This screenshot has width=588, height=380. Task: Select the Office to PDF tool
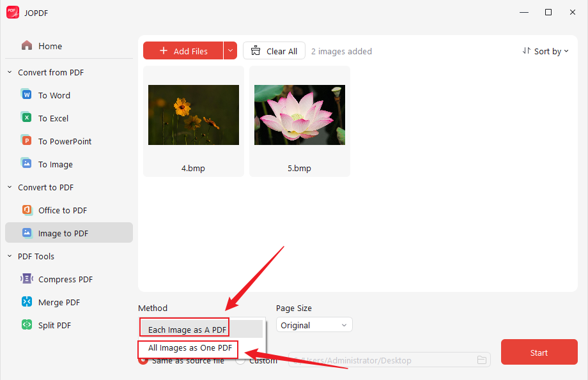[63, 209]
